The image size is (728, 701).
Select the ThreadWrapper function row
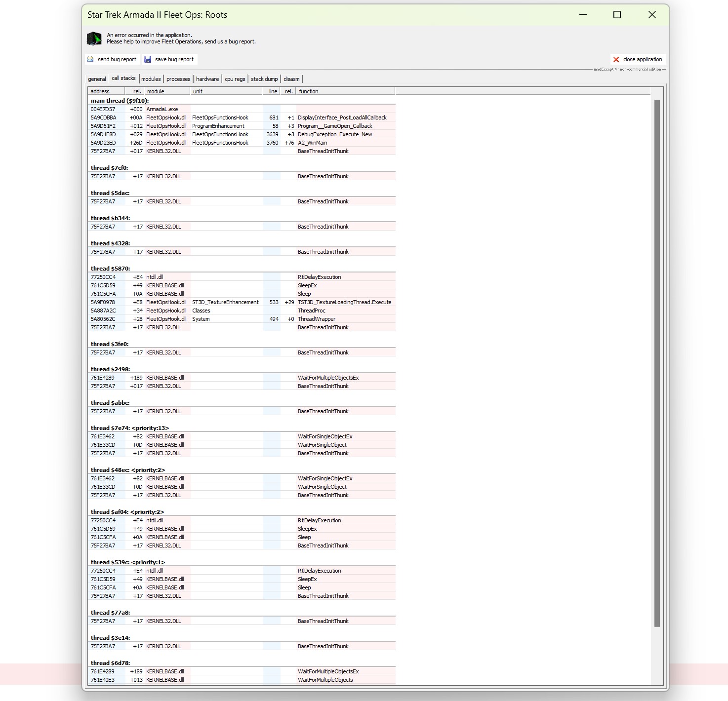point(242,319)
